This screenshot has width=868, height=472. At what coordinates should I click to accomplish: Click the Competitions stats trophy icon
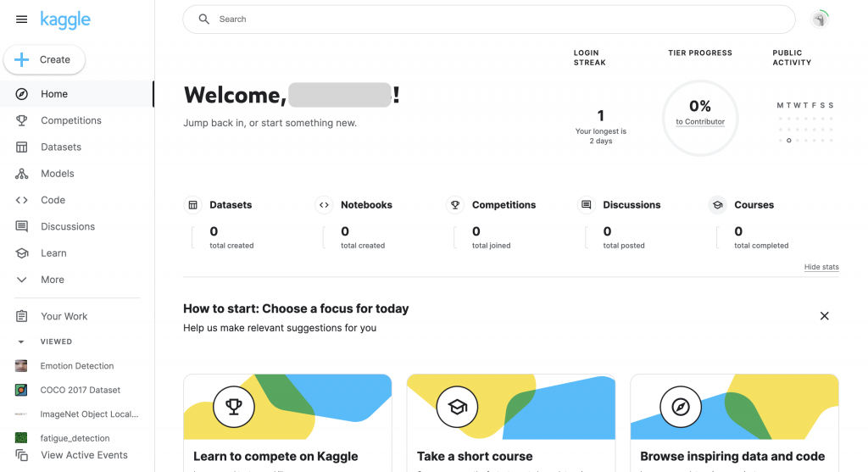point(455,205)
